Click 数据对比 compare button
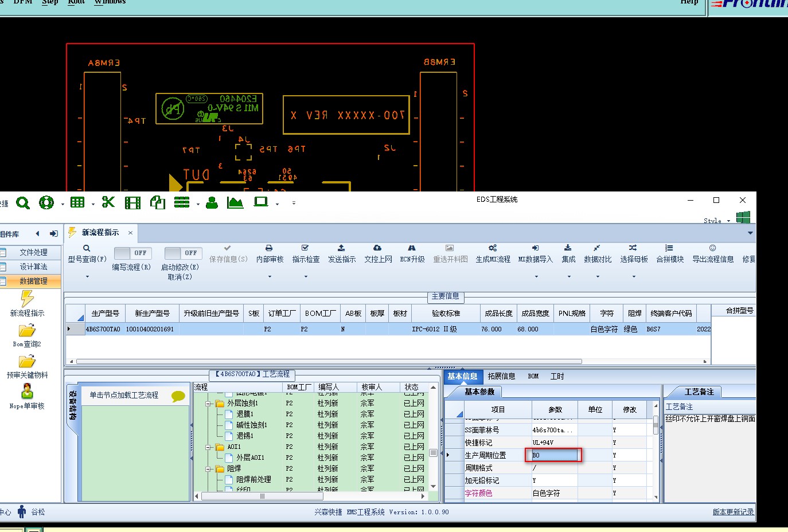The width and height of the screenshot is (788, 532). pyautogui.click(x=598, y=254)
